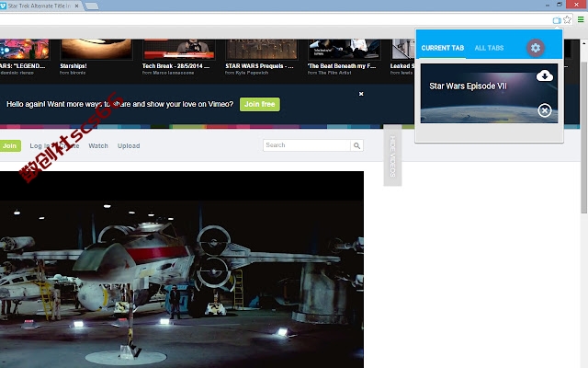Screen dimensions: 588x368
Task: Open the Upload menu
Action: tap(129, 145)
